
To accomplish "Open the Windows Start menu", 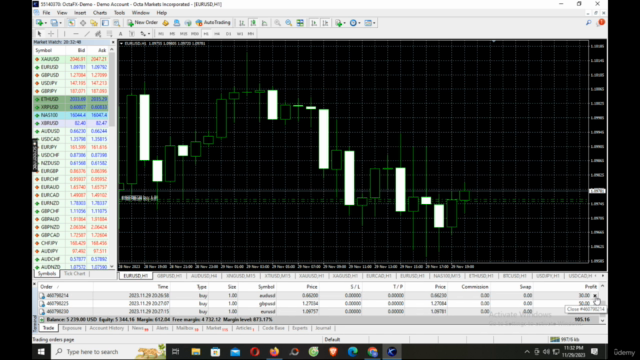I will [41, 352].
